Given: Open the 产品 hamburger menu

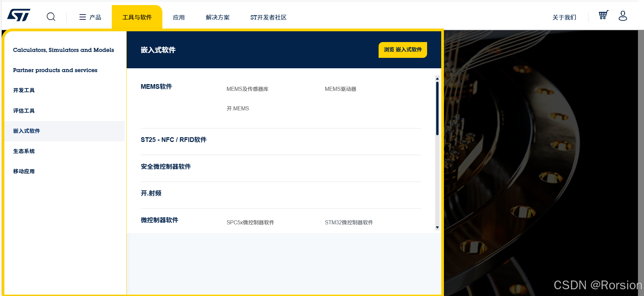Looking at the screenshot, I should pos(90,17).
